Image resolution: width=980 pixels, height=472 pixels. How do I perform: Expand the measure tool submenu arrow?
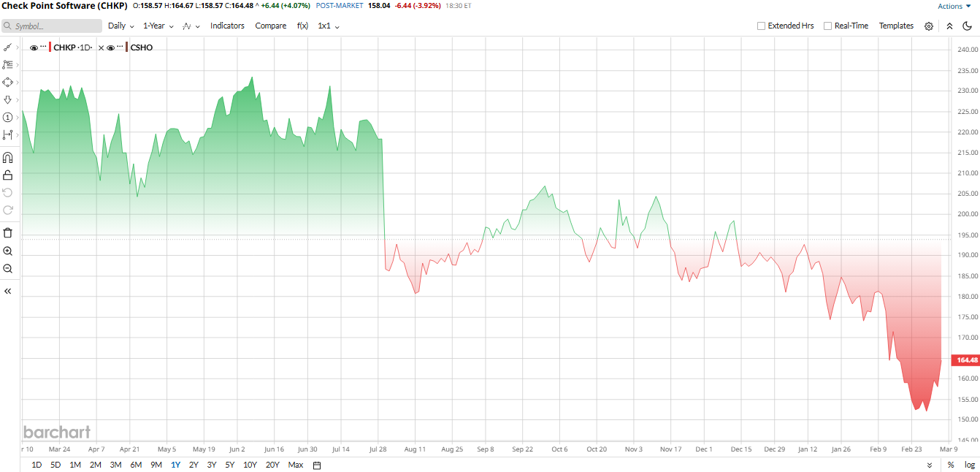coord(18,135)
